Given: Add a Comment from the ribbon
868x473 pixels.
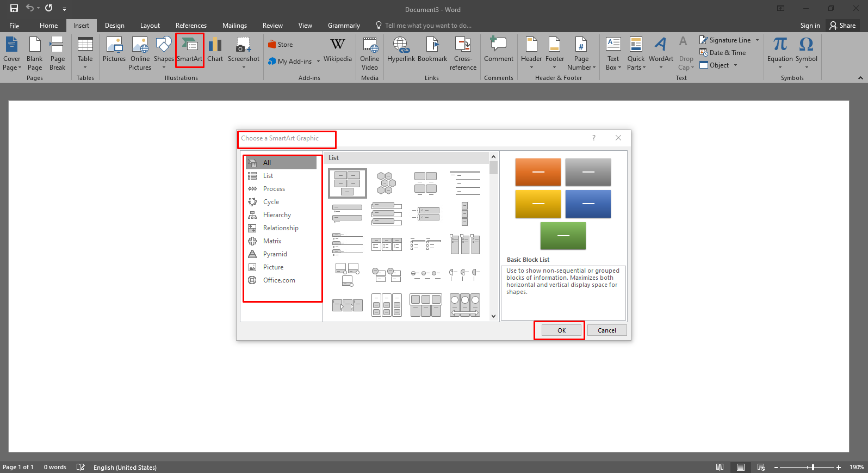Looking at the screenshot, I should pyautogui.click(x=499, y=50).
